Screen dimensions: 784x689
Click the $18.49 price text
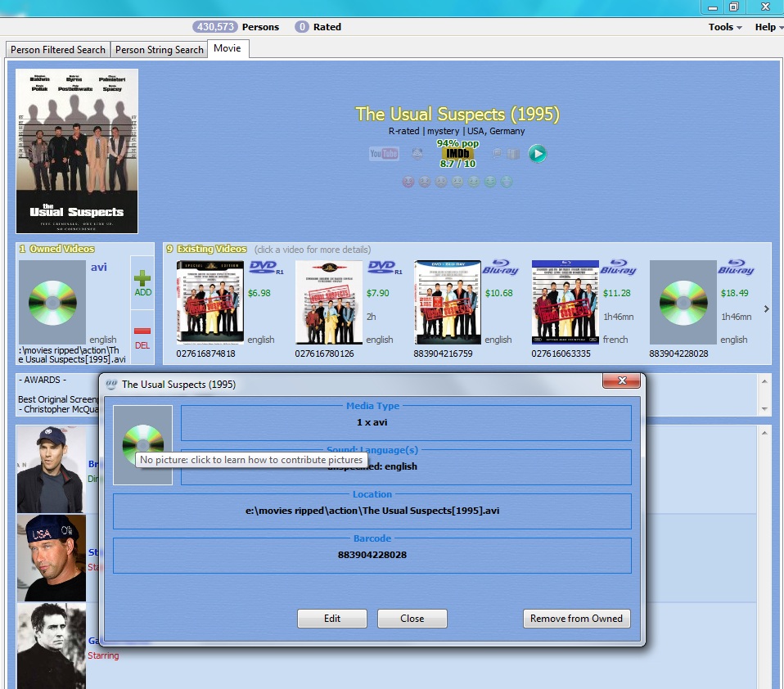pos(735,293)
